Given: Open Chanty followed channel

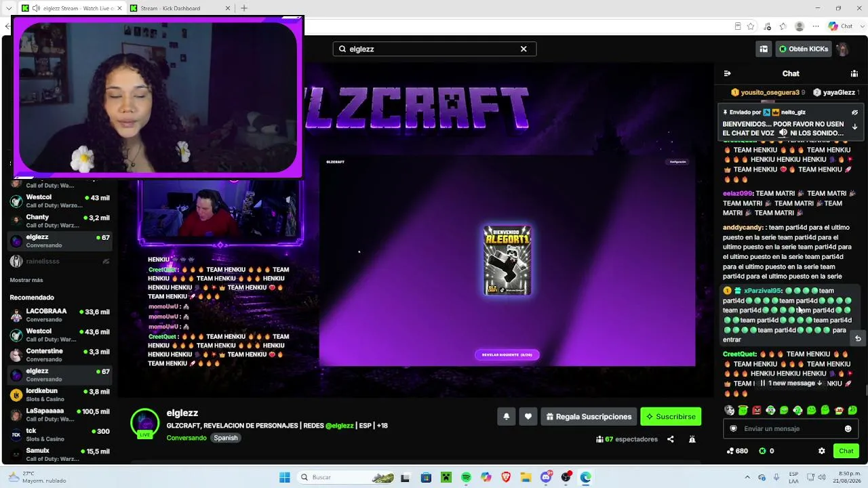Looking at the screenshot, I should coord(60,221).
